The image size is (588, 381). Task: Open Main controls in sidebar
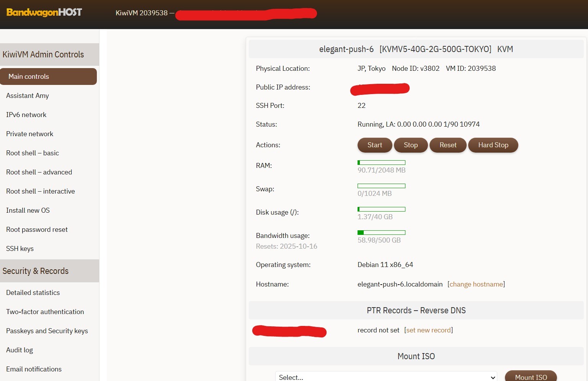[x=48, y=77]
